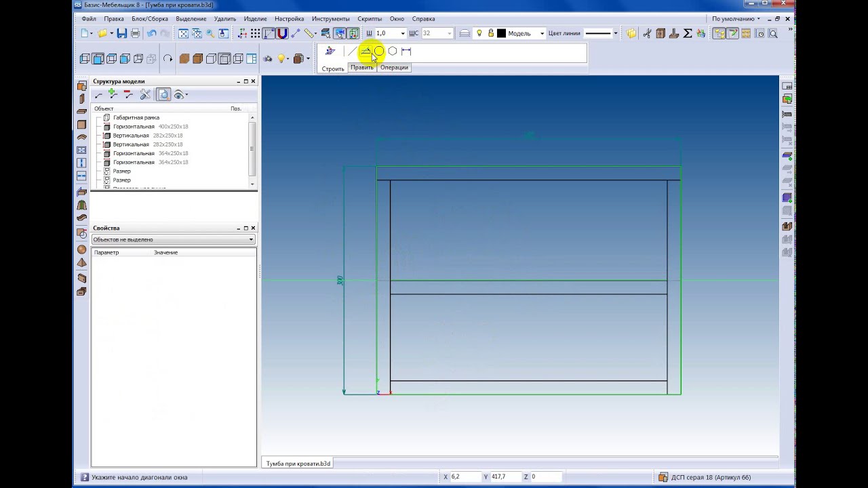Click the Print icon in toolbar
This screenshot has width=868, height=488.
tap(135, 33)
